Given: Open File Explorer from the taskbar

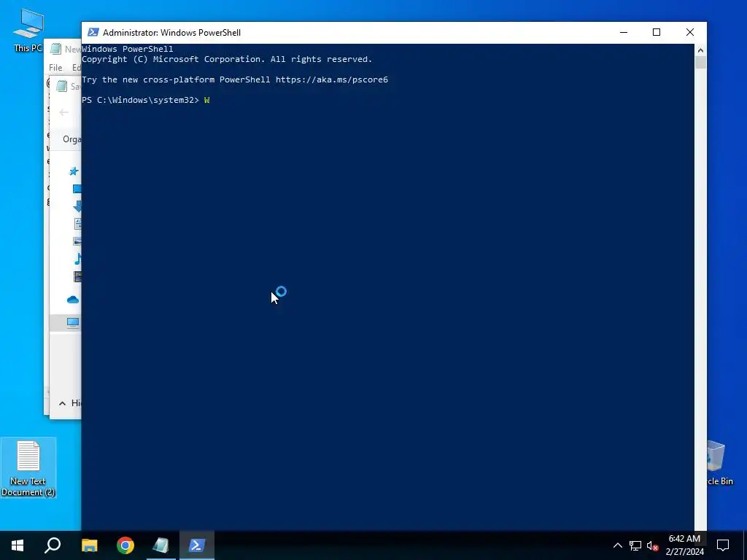Looking at the screenshot, I should coord(89,545).
